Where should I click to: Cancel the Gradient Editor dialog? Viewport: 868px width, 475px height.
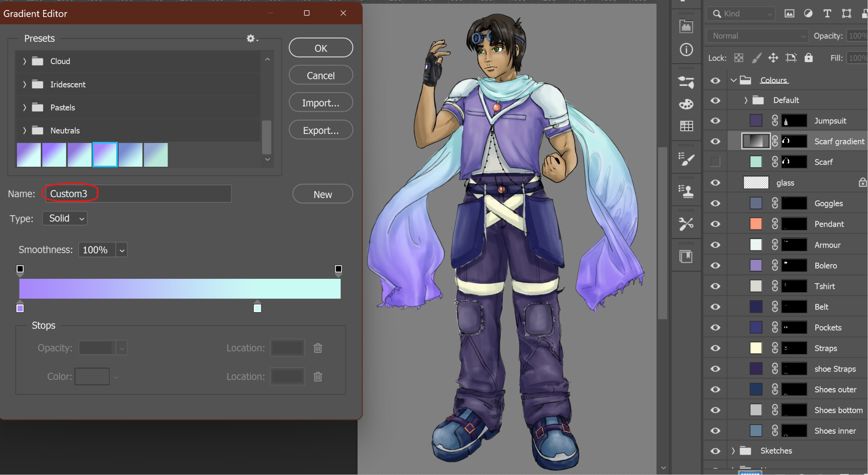[321, 76]
